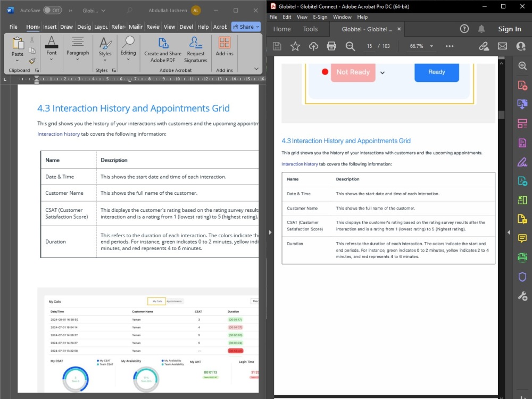Open more tools ellipsis in Acrobat toolbar
The height and width of the screenshot is (399, 532).
click(x=450, y=46)
